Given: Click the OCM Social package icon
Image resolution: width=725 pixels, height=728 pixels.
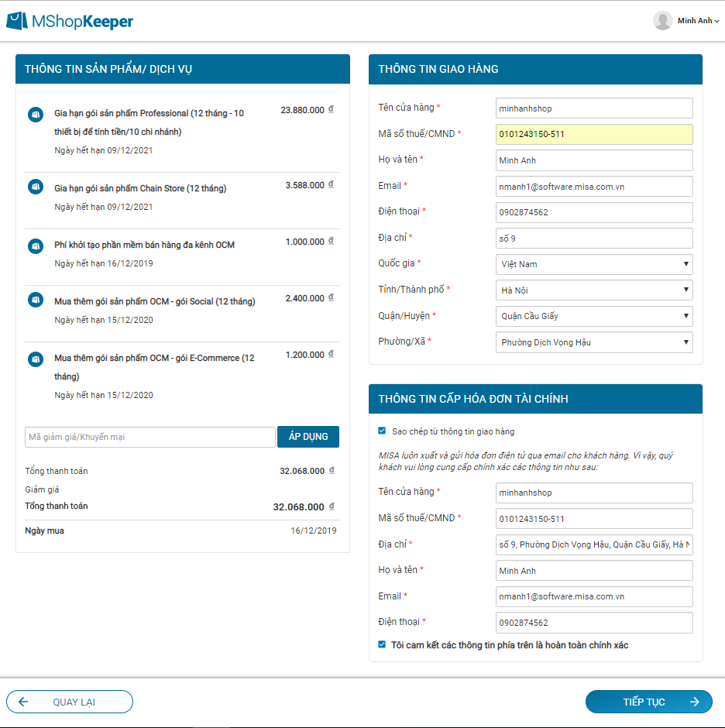Looking at the screenshot, I should (35, 300).
